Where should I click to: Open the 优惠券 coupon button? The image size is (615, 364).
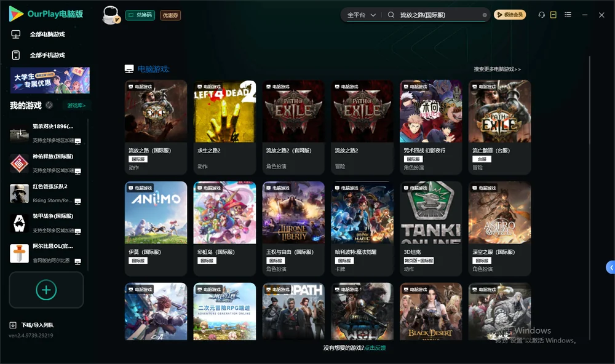pyautogui.click(x=170, y=15)
